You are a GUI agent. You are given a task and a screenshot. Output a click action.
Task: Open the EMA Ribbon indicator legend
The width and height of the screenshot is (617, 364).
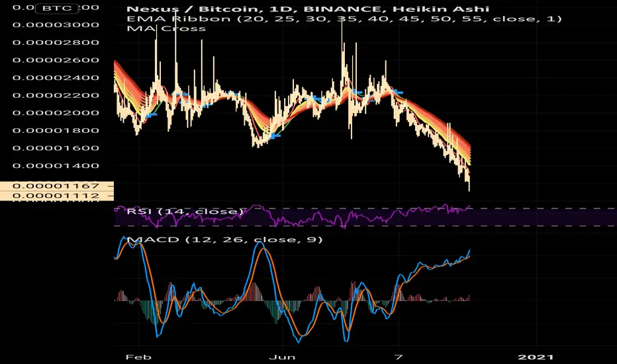(x=344, y=19)
